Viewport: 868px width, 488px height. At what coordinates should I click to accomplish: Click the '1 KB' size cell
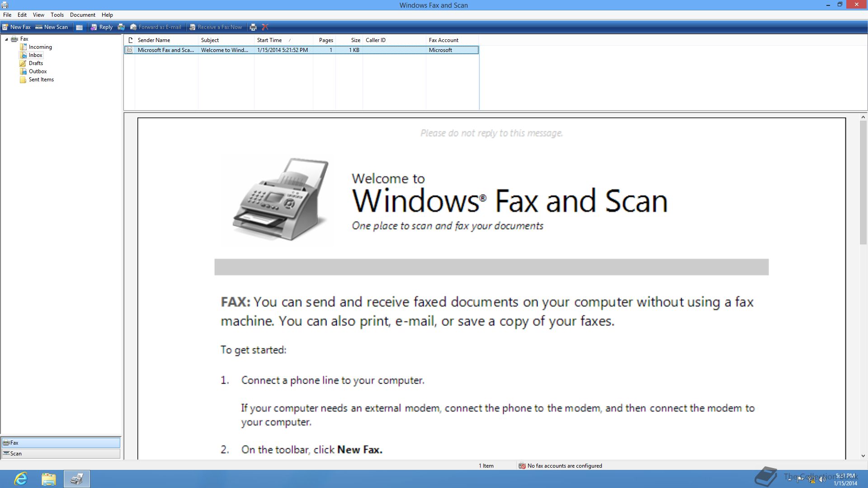coord(354,50)
